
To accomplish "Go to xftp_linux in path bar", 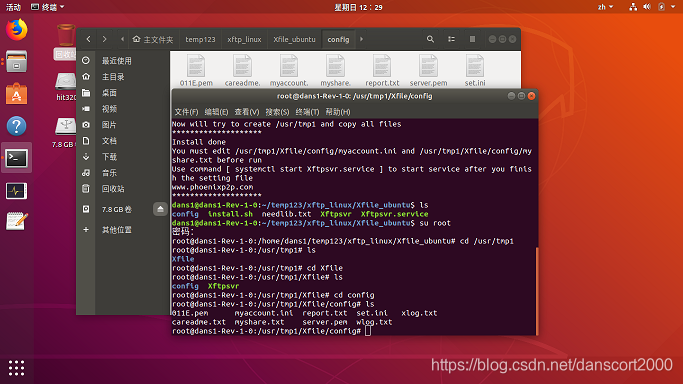I will point(244,40).
